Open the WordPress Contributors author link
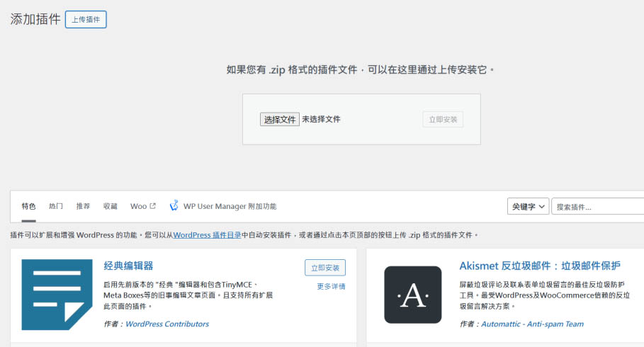Viewport: 644px width, 347px height. pos(167,324)
